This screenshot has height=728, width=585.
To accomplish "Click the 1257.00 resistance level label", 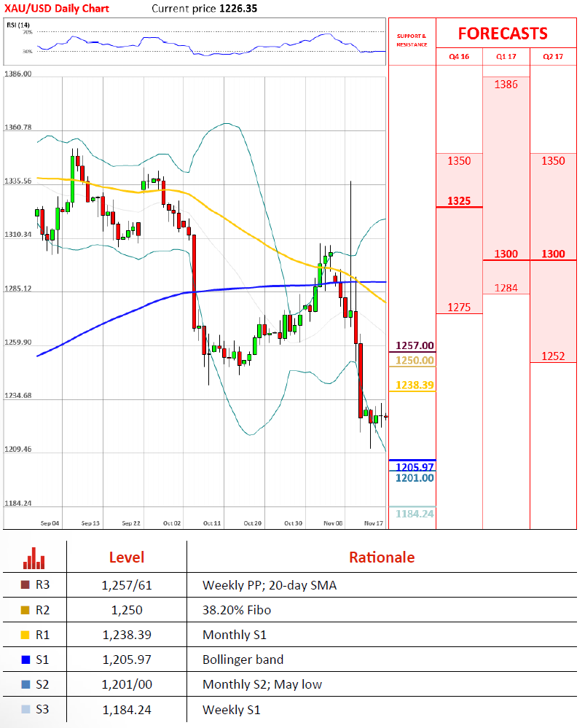I will point(415,345).
